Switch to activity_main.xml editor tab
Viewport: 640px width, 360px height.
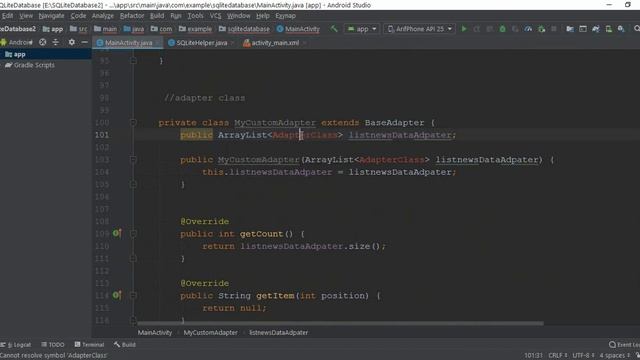[x=274, y=43]
